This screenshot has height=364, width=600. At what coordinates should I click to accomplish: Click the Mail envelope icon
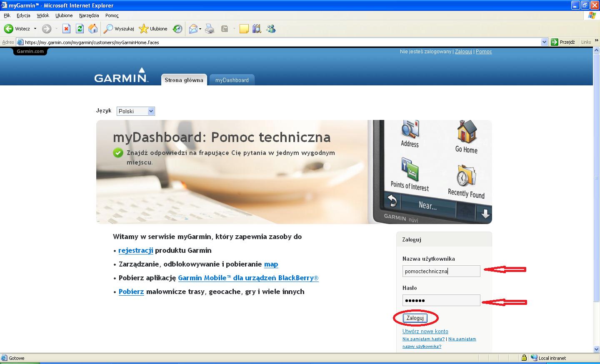(x=193, y=29)
